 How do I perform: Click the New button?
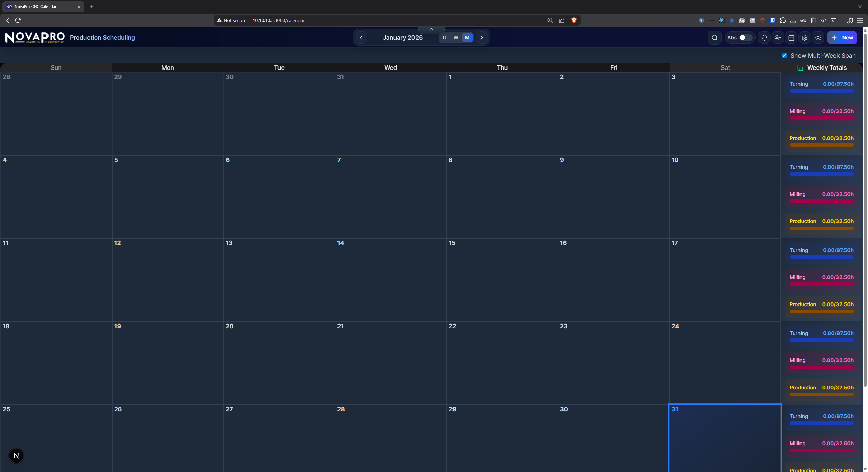click(842, 37)
